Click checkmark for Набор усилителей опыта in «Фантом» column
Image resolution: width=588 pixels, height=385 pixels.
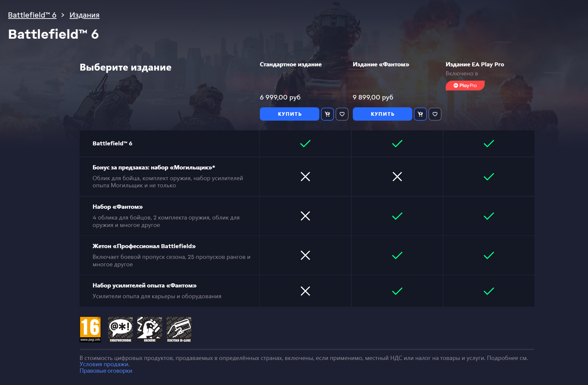(397, 291)
